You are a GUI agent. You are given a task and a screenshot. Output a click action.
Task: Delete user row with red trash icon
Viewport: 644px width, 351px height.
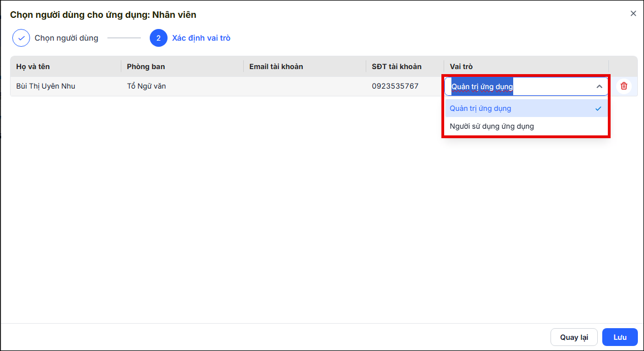click(623, 86)
